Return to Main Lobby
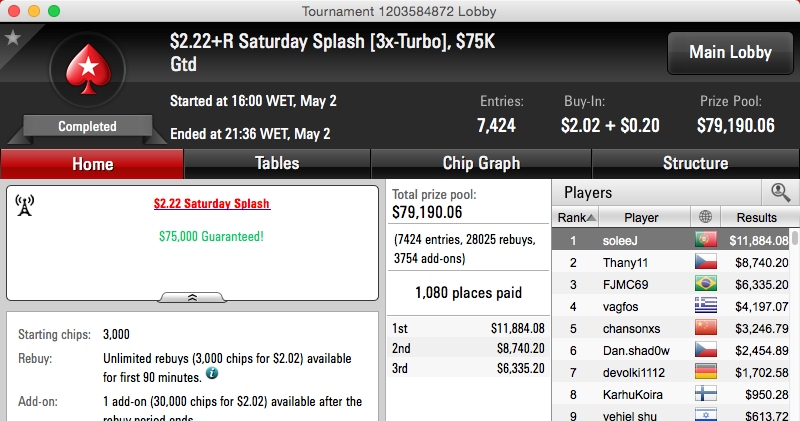 (x=730, y=53)
